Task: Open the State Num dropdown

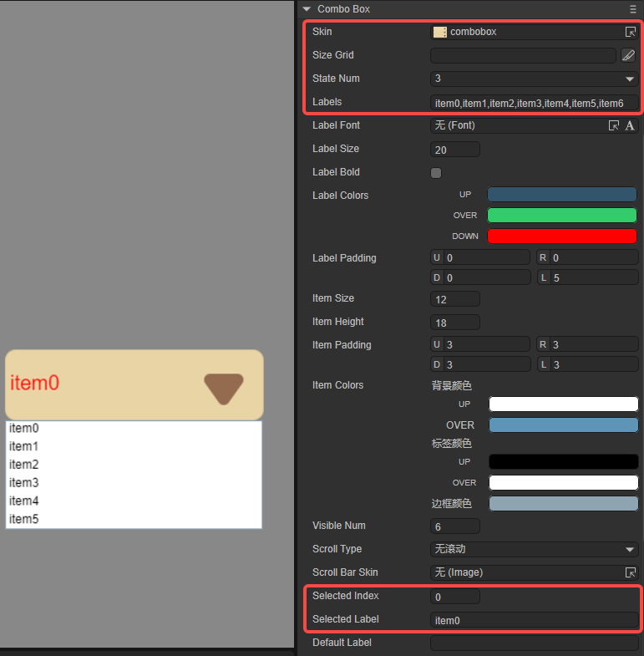Action: click(x=534, y=79)
